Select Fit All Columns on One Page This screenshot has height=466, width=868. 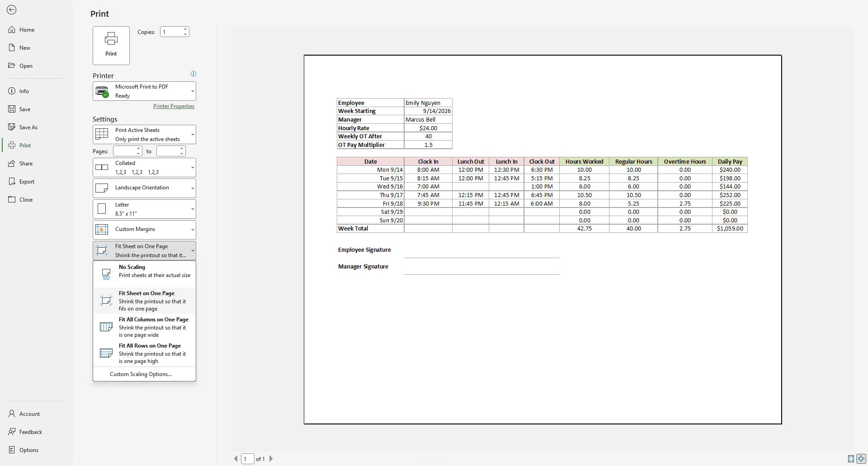click(145, 327)
